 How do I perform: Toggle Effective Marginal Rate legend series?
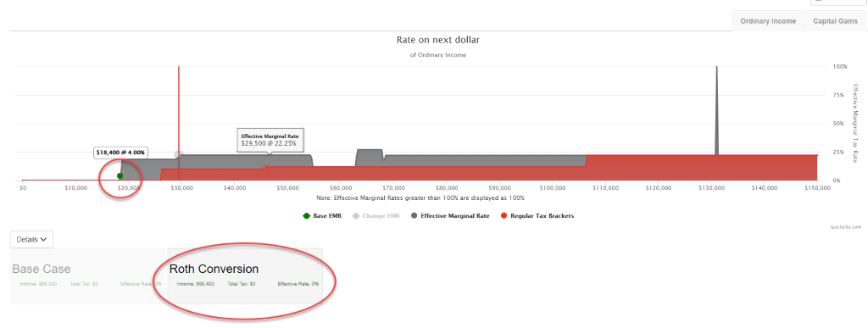pos(449,216)
